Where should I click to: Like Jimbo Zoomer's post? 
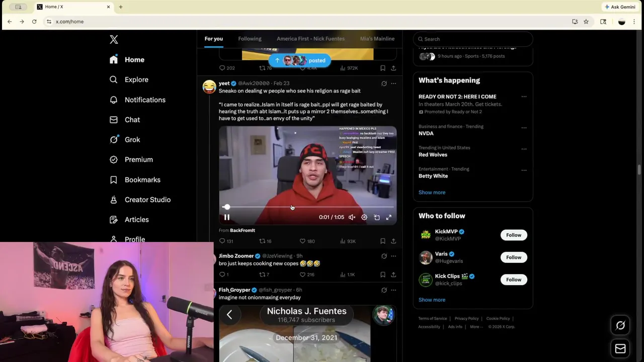pyautogui.click(x=307, y=275)
